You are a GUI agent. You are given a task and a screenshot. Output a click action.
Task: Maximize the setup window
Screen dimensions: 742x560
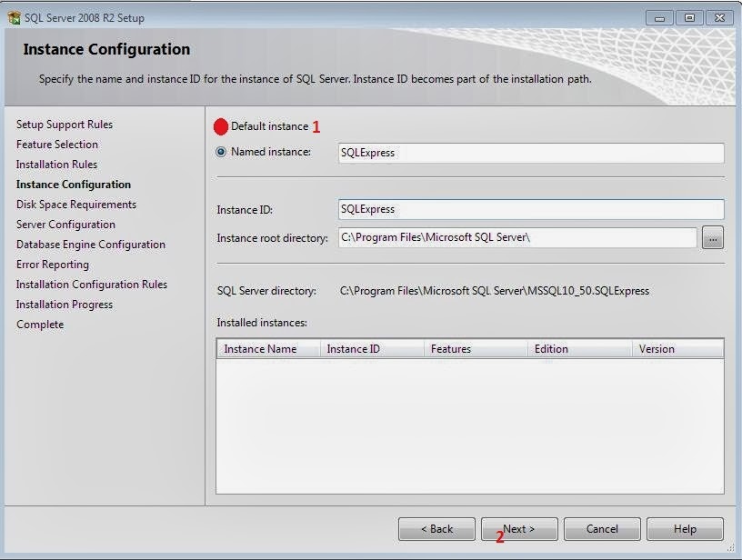[x=689, y=18]
